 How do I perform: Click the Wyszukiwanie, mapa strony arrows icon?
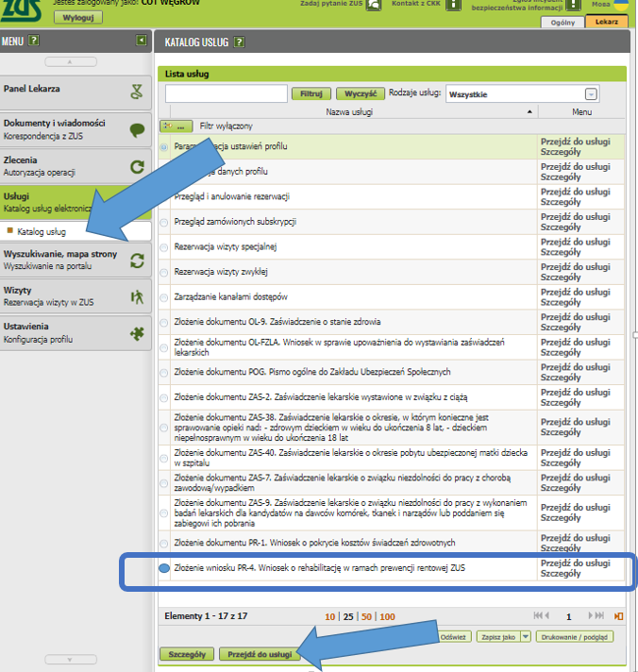tap(137, 260)
